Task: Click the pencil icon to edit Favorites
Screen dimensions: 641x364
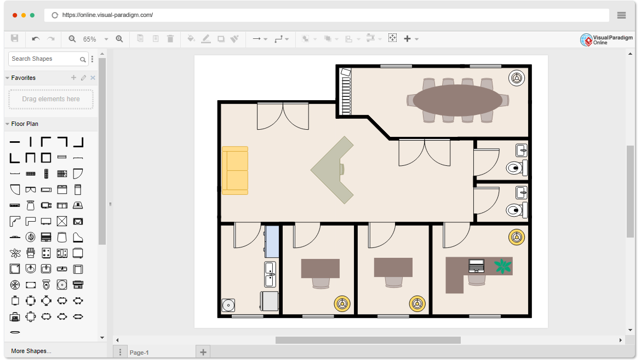Action: click(83, 78)
